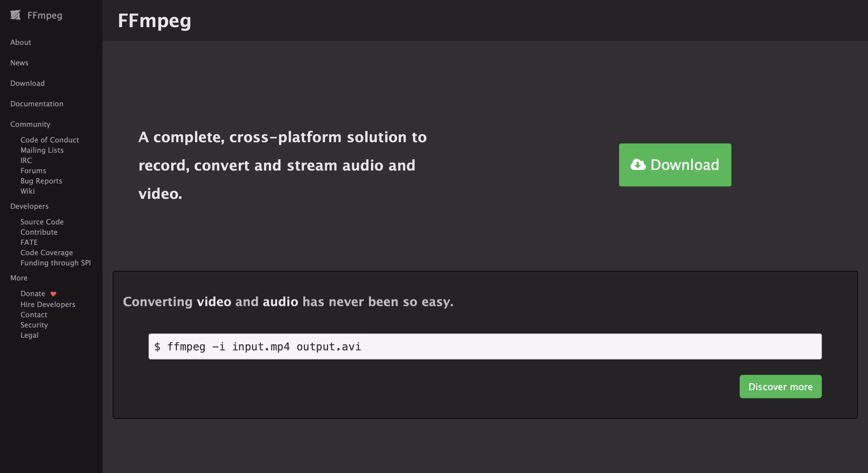Screen dimensions: 868x473
Task: Open the Legal page
Action: pos(29,335)
